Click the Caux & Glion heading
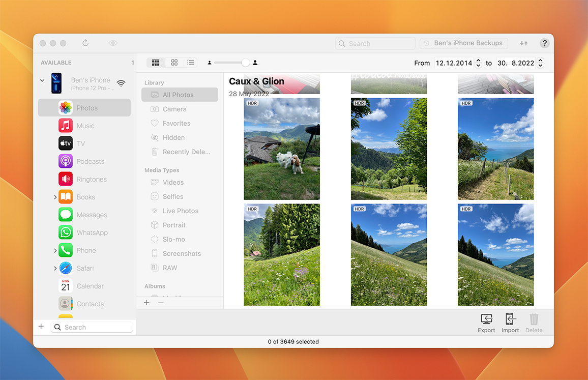Viewport: 588px width, 380px height. point(256,81)
